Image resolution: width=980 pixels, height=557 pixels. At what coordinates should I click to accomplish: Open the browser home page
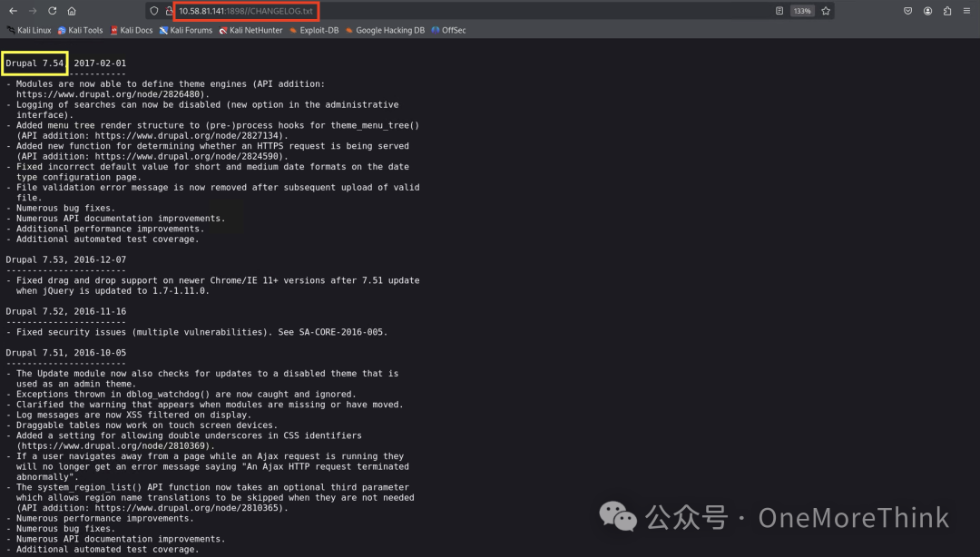[72, 11]
